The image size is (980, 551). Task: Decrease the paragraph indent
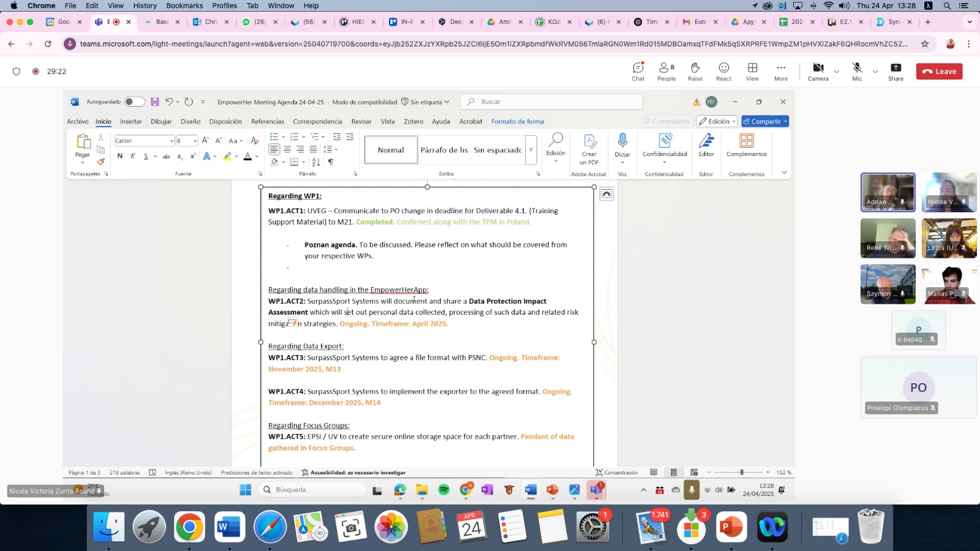pos(337,137)
